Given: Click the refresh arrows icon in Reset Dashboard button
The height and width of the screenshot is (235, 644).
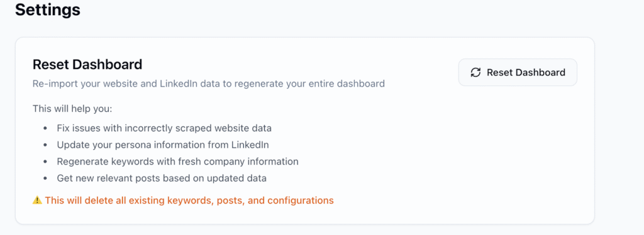Looking at the screenshot, I should point(475,73).
